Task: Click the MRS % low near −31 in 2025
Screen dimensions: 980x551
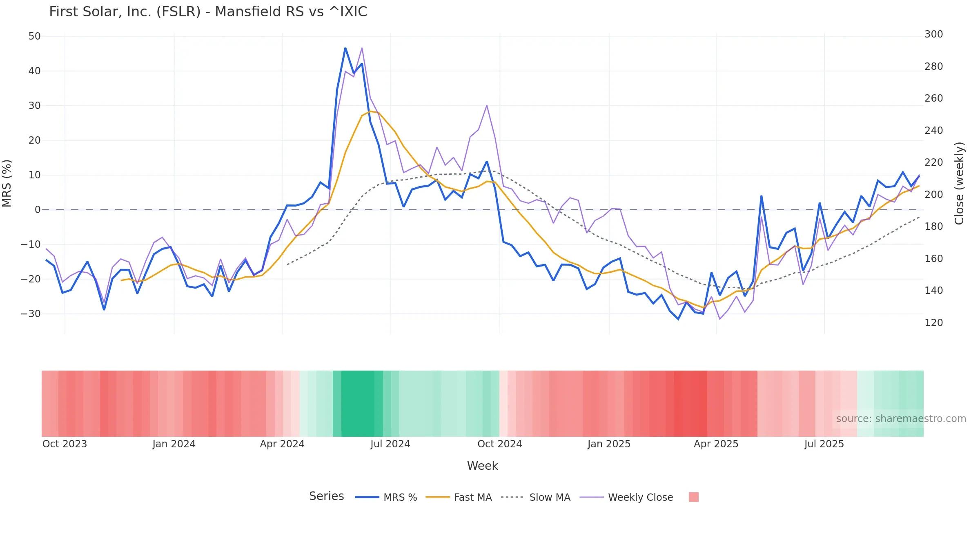Action: point(678,319)
